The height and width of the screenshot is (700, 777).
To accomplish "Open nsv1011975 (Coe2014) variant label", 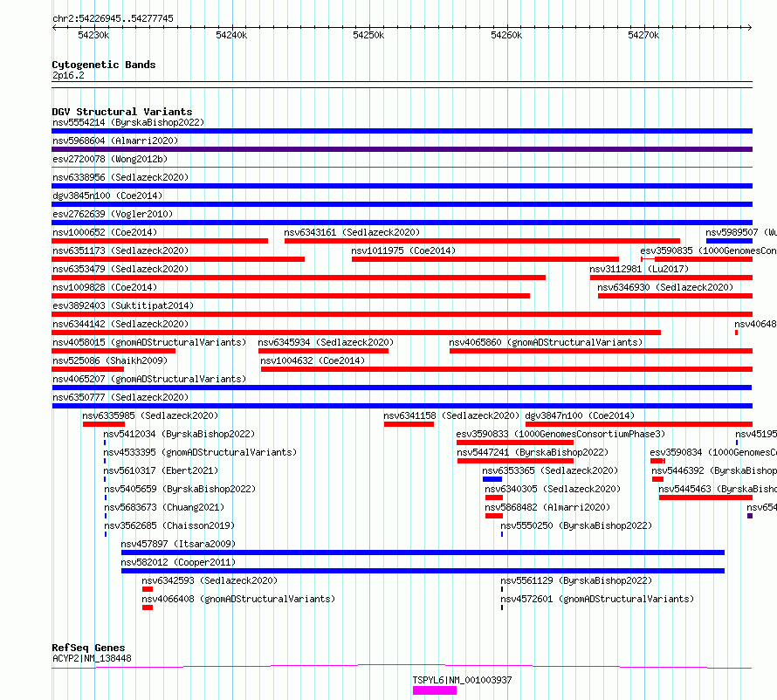I will tap(403, 250).
